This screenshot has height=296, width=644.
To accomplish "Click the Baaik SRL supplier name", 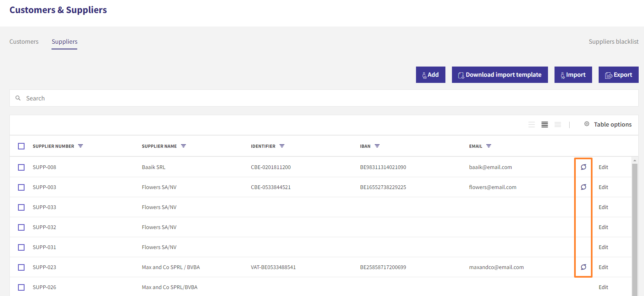I will click(154, 167).
